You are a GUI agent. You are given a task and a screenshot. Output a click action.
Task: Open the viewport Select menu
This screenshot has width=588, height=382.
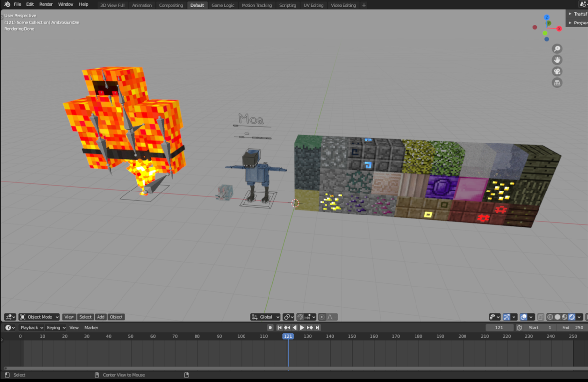[85, 317]
